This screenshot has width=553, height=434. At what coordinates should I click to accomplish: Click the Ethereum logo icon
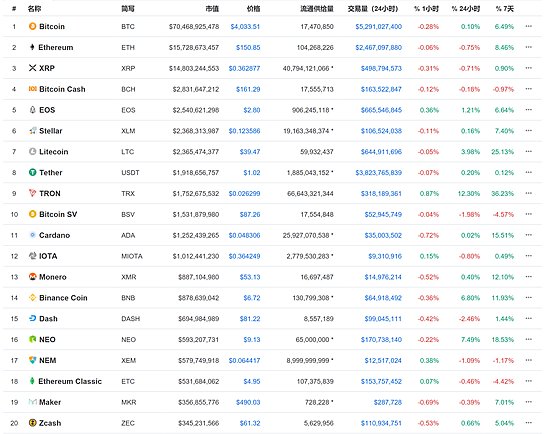click(x=32, y=47)
